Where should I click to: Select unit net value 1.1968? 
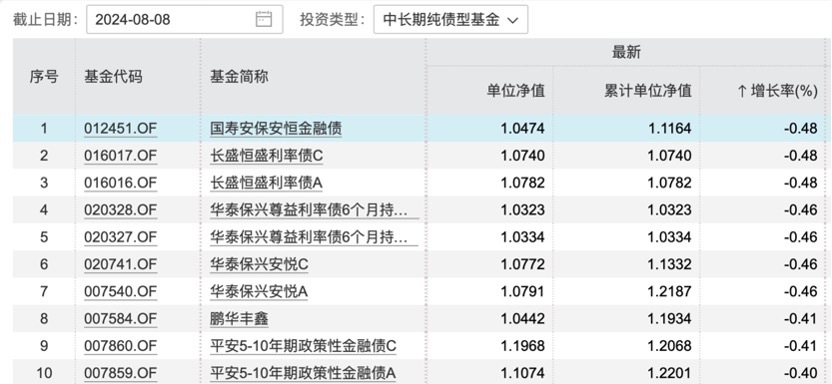pyautogui.click(x=523, y=346)
